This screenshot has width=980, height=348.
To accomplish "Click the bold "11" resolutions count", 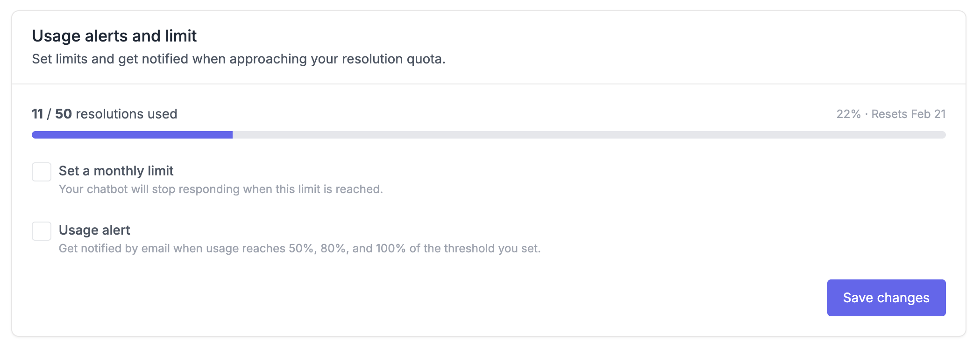I will pos(37,114).
